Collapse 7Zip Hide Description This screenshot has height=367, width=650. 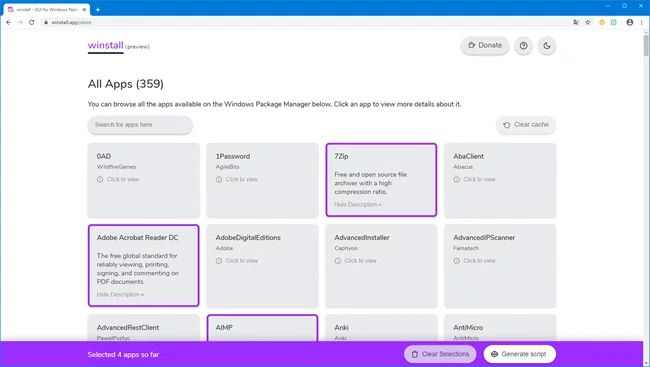(x=358, y=204)
